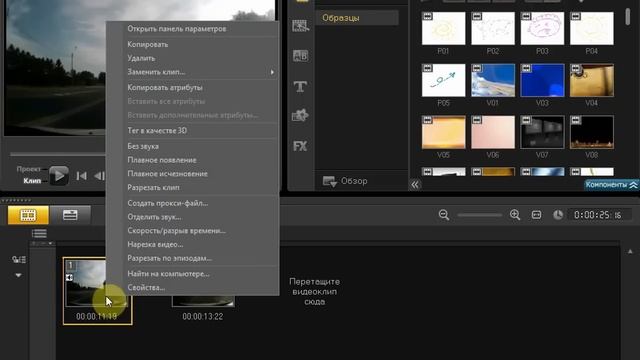Select video sample V07

tap(542, 132)
